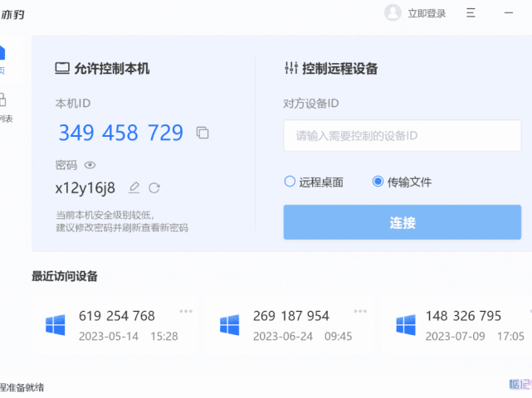Image resolution: width=532 pixels, height=398 pixels.
Task: Click the date 2023-07-09 17:05
Action: click(x=475, y=337)
